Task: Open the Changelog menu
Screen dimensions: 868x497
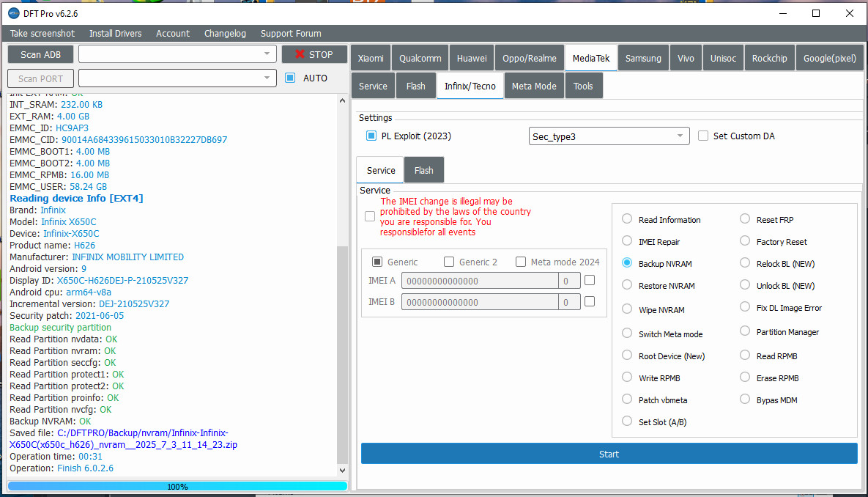Action: coord(225,33)
